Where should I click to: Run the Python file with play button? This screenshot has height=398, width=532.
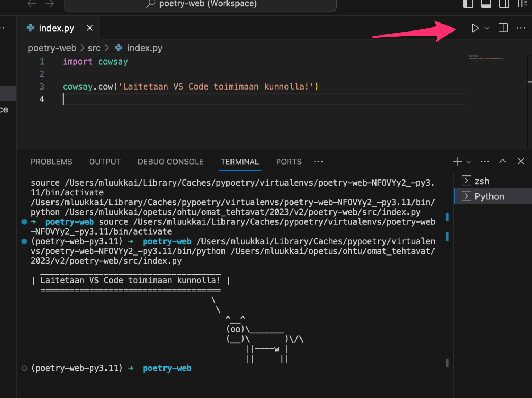coord(475,28)
